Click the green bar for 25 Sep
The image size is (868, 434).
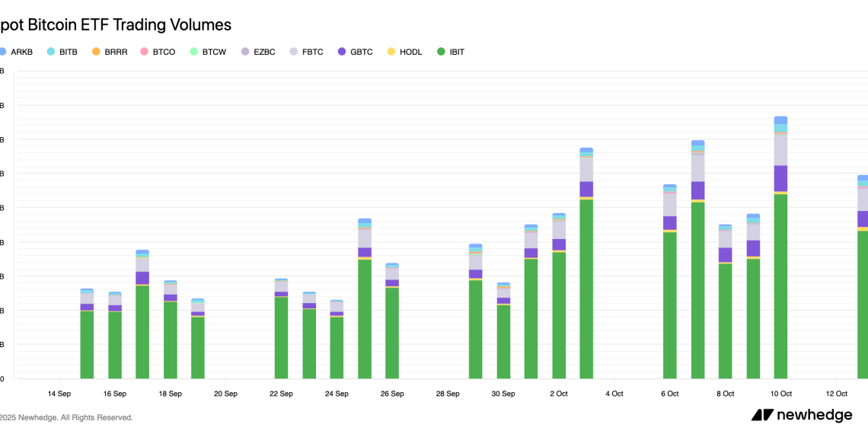[365, 318]
